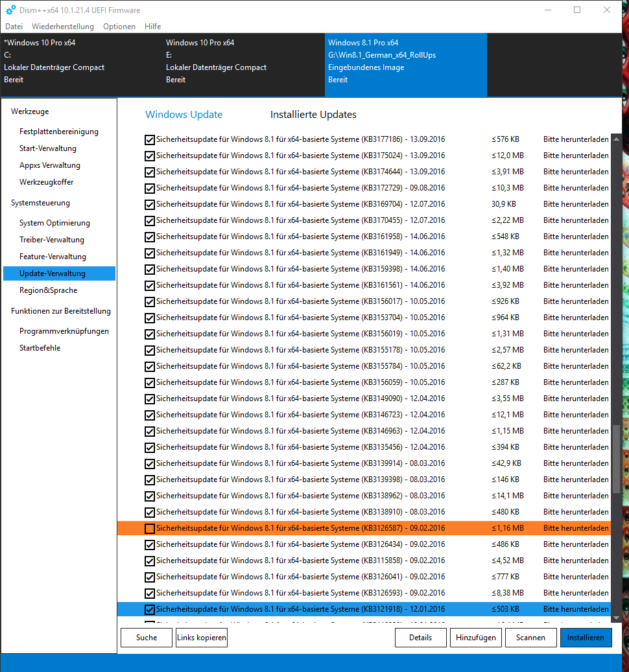Screen dimensions: 629x672
Task: Uncheck the KB3175024 update checkbox
Action: (150, 156)
